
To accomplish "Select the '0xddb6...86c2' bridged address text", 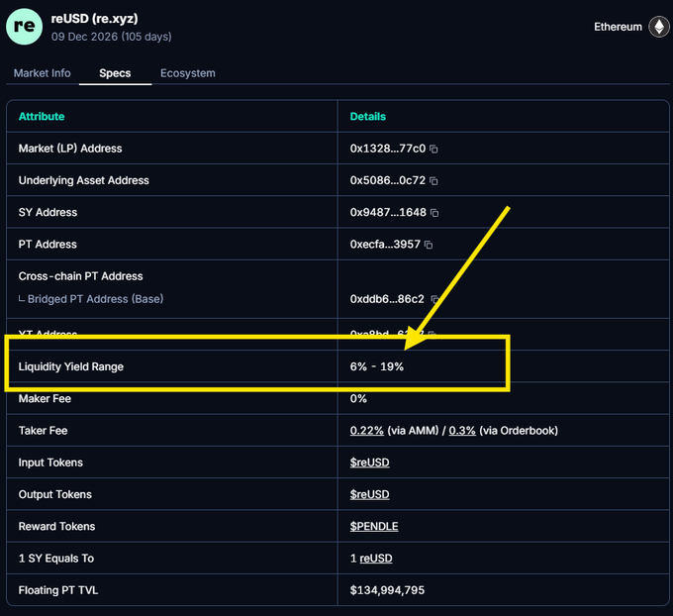I will pyautogui.click(x=387, y=299).
